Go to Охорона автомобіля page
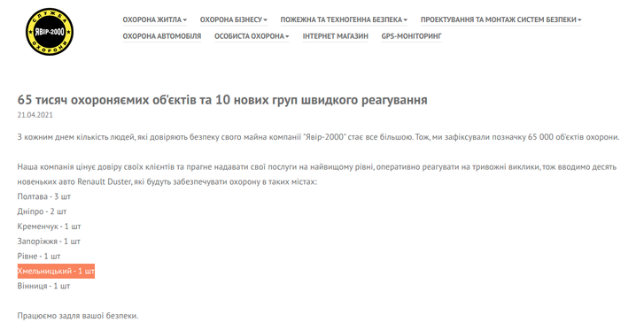Viewport: 644px width, 330px height. pos(162,36)
